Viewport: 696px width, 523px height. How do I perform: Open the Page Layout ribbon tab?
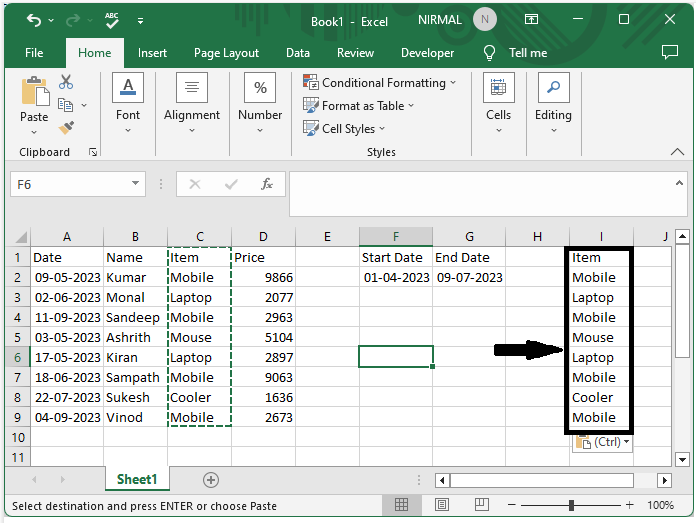coord(226,53)
